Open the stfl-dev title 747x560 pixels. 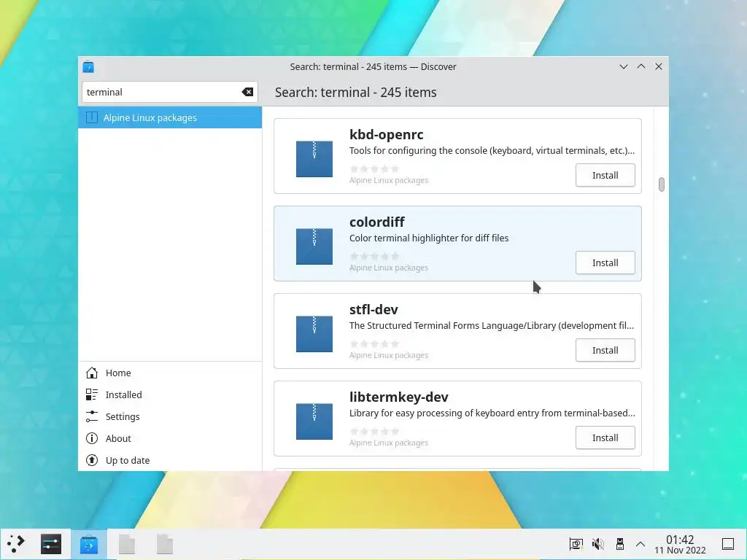tap(373, 310)
